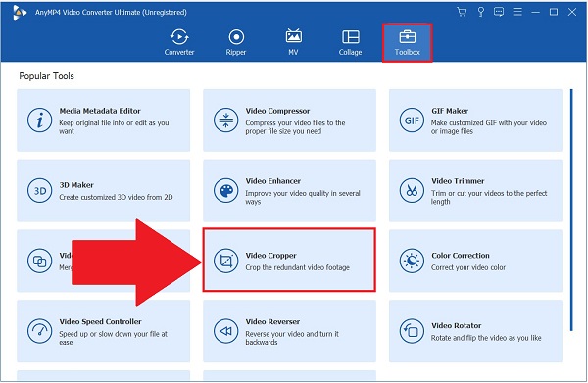Image resolution: width=588 pixels, height=383 pixels.
Task: Open the Media Metadata Editor tool
Action: point(104,120)
